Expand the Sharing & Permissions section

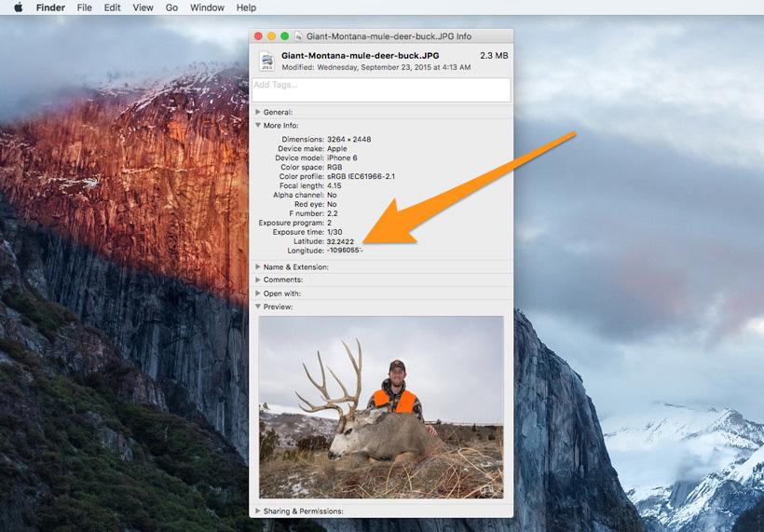[x=258, y=511]
